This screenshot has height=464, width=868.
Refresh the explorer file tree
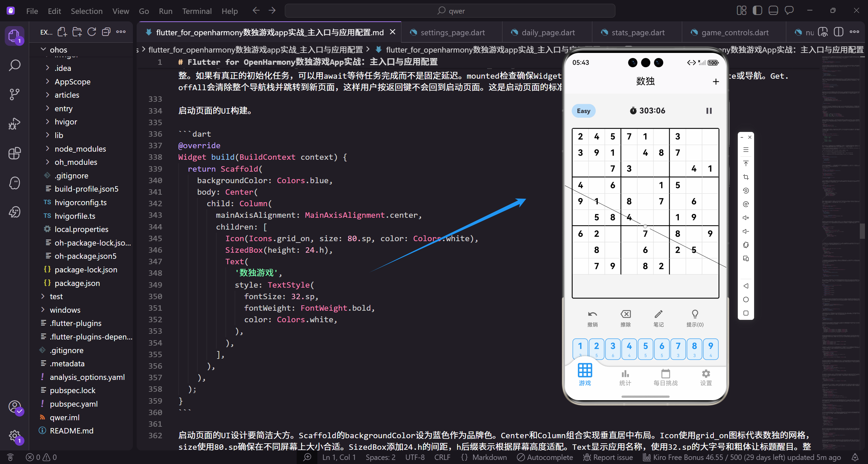pos(92,32)
